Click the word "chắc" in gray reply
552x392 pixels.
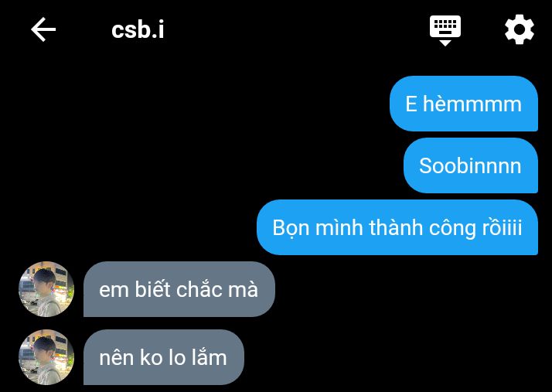pos(199,289)
